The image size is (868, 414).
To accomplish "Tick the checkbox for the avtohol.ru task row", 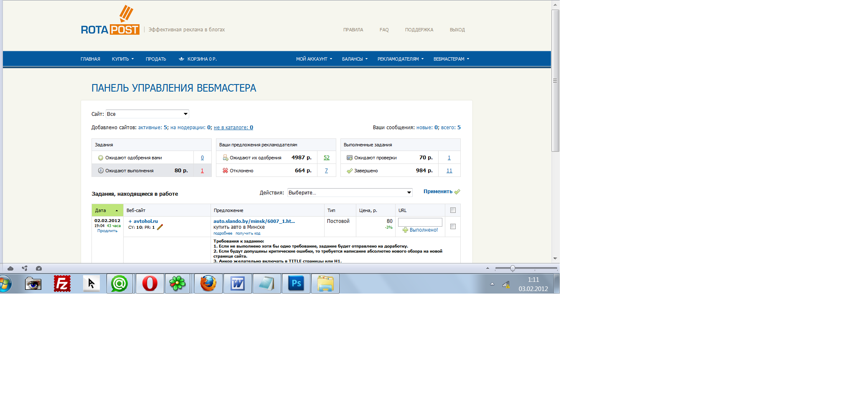I will [453, 227].
